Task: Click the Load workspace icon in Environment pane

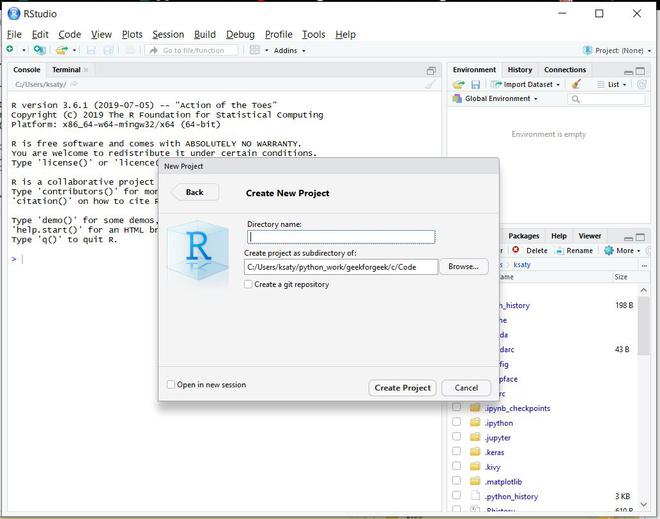Action: tap(458, 85)
